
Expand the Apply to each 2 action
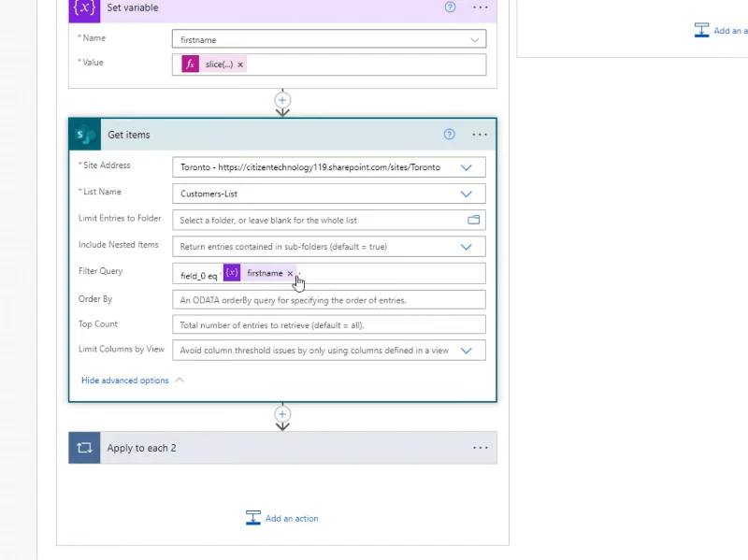coord(283,448)
